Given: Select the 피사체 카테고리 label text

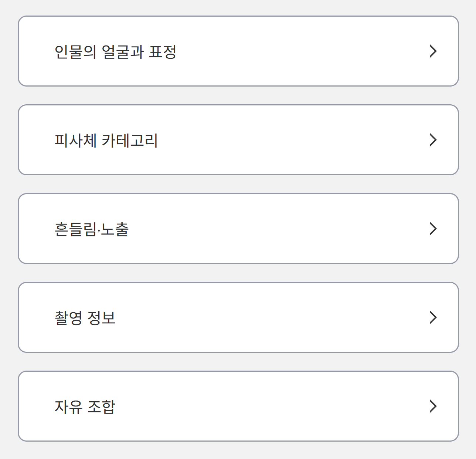Looking at the screenshot, I should [106, 141].
